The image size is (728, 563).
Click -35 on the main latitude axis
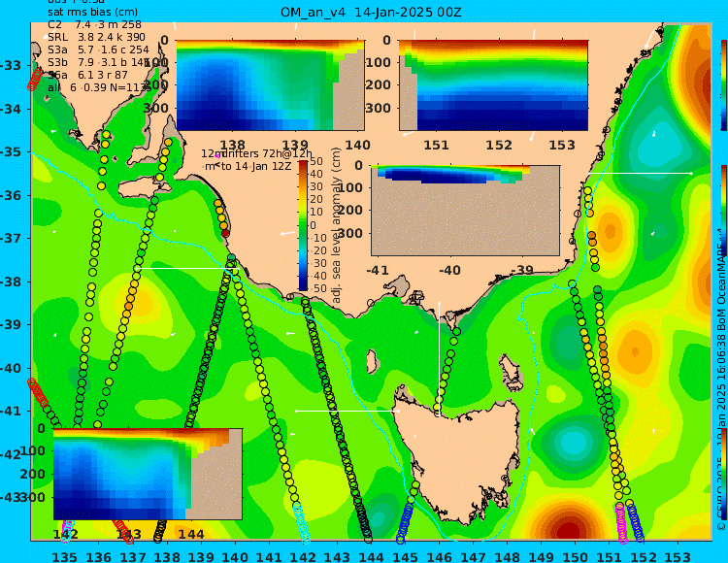tap(11, 152)
